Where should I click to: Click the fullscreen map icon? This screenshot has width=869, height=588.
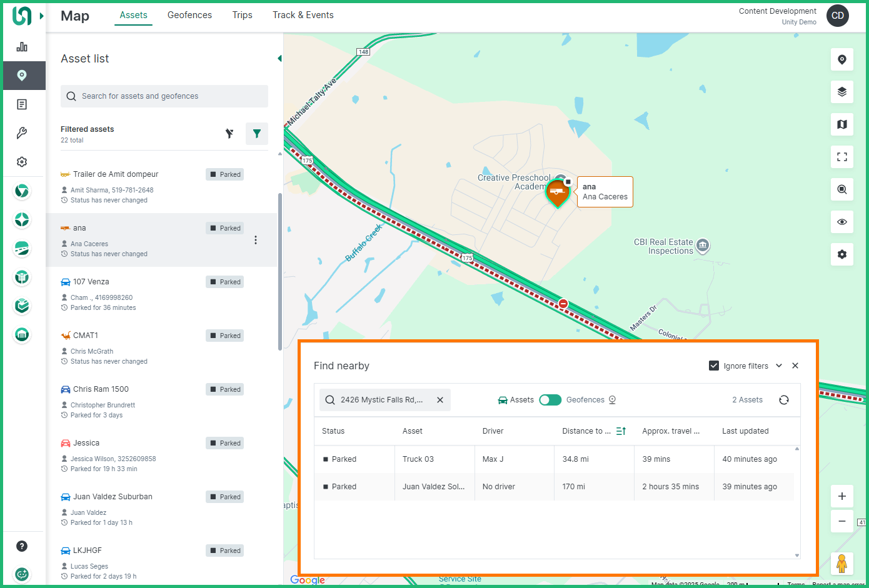point(841,157)
